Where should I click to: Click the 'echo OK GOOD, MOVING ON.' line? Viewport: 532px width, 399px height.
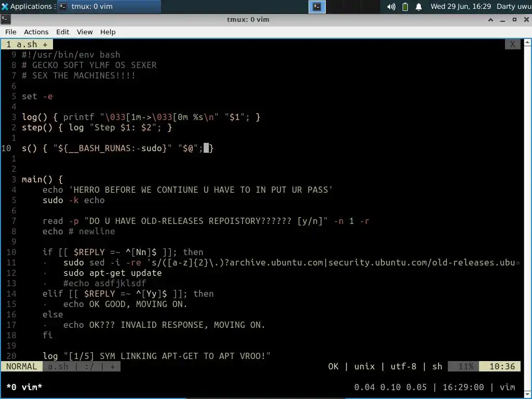click(126, 304)
